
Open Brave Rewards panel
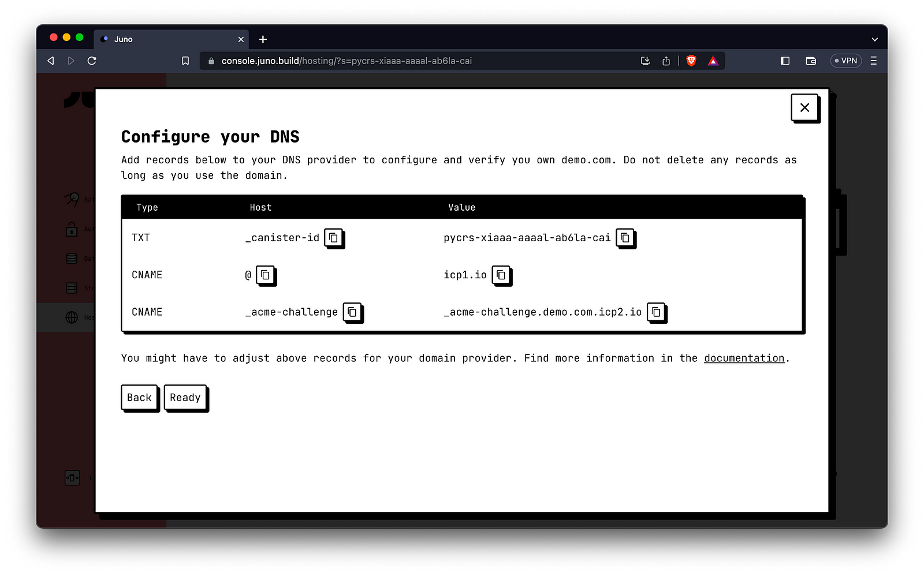(x=713, y=60)
